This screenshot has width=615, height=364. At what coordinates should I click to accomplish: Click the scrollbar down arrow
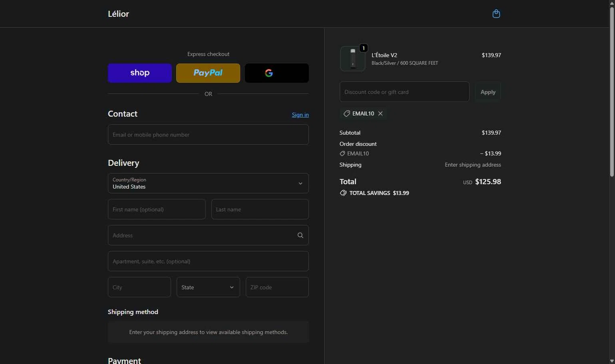(612, 361)
